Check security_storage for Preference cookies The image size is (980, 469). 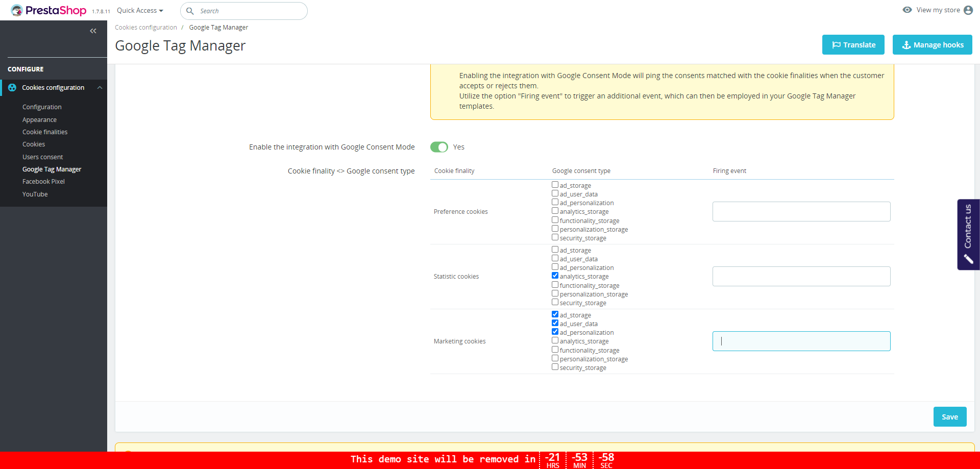555,237
